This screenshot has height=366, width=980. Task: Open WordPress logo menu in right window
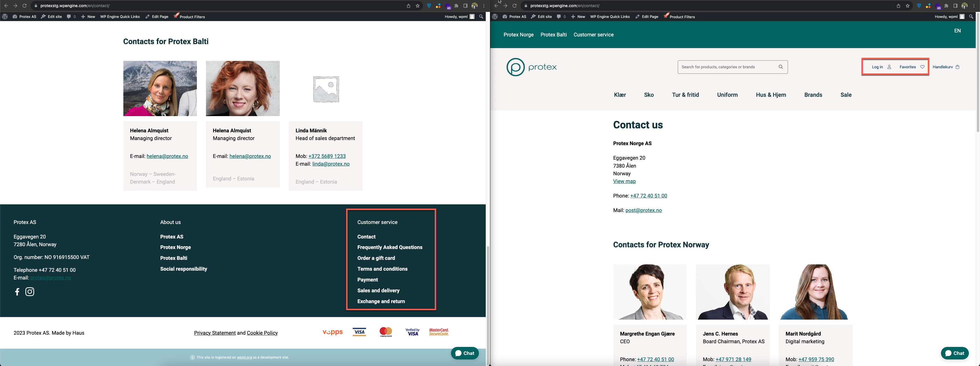pos(495,17)
